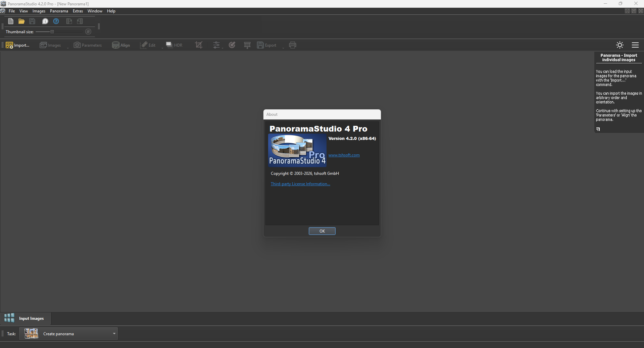Screen dimensions: 644x348
Task: Open Third-party License Information link
Action: point(300,184)
